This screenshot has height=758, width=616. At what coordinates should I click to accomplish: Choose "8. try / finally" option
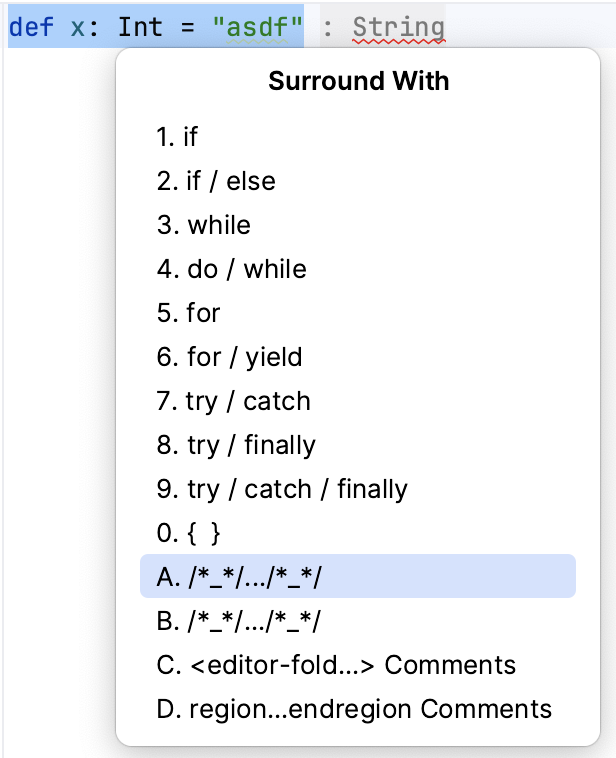click(x=236, y=445)
